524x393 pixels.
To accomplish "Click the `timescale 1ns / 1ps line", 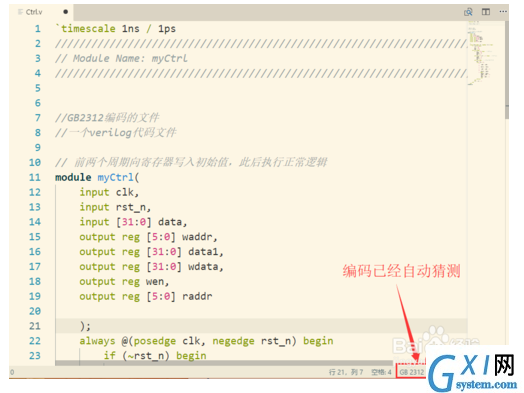I will click(x=116, y=29).
